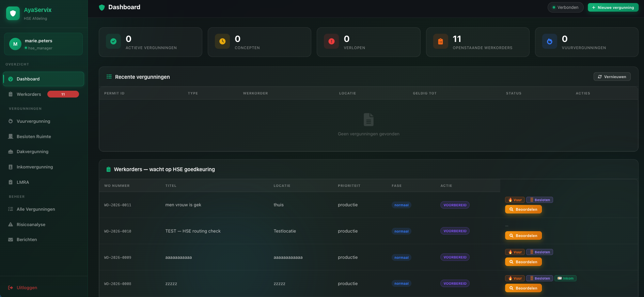This screenshot has height=297, width=644.
Task: Click the Inkomvergunning badge icon
Action: (11, 167)
